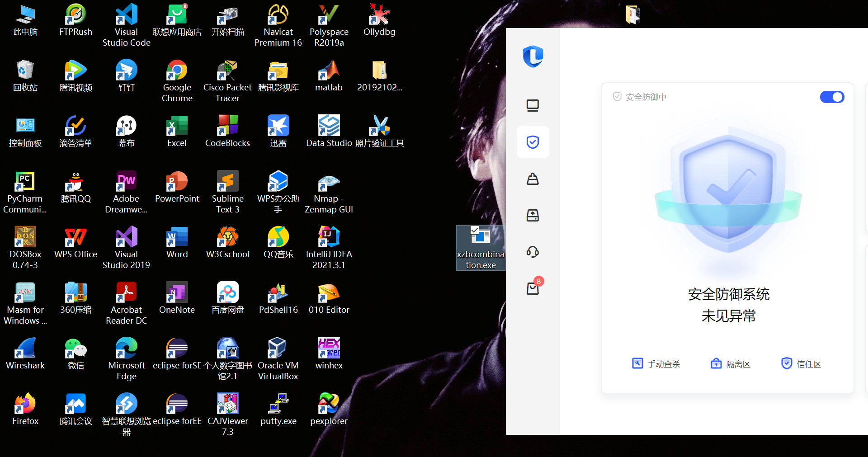Select the IntelliJ IDEA 2021.3.1 shortcut

[x=329, y=248]
